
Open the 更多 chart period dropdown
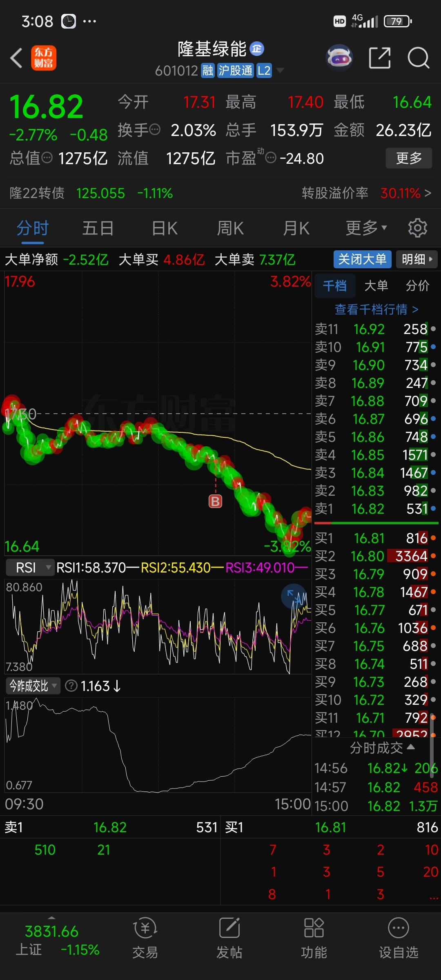[x=366, y=228]
